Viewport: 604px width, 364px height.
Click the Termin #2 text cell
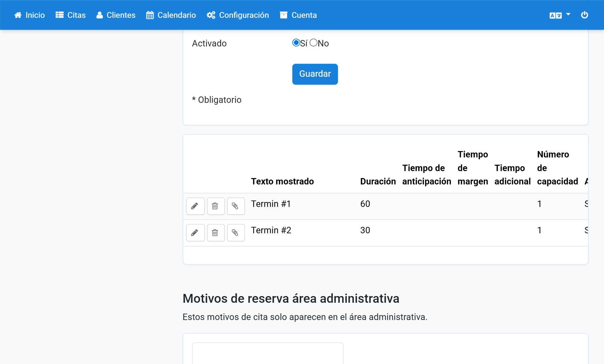[271, 230]
